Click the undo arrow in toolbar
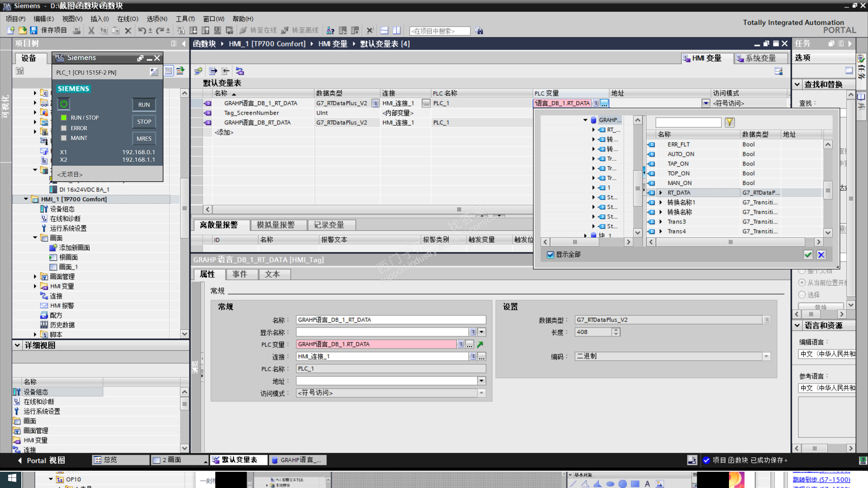Image resolution: width=868 pixels, height=488 pixels. [142, 30]
